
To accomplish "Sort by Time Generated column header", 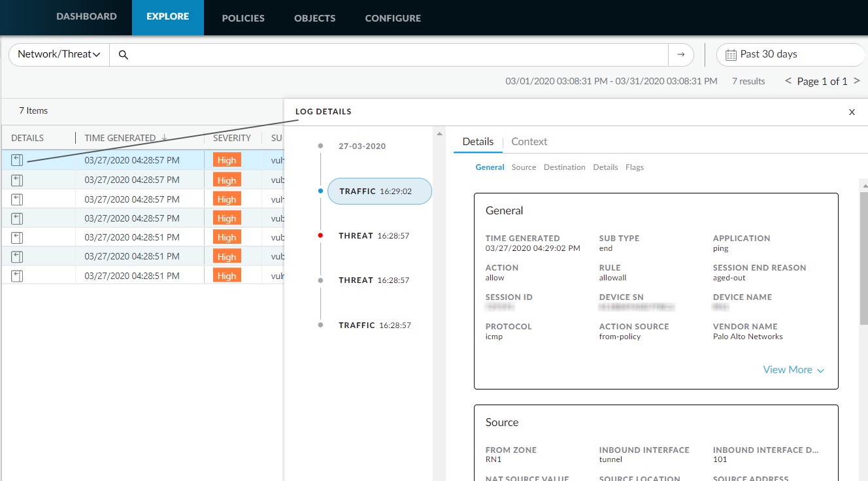I will (120, 138).
